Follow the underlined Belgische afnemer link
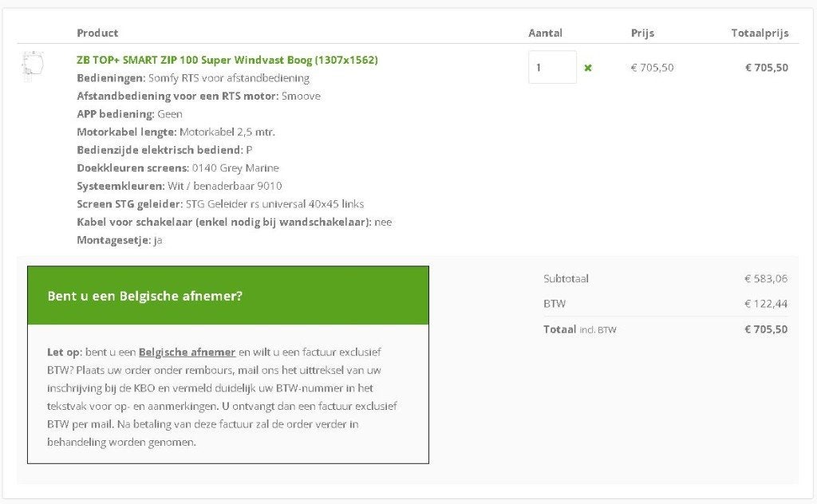 187,352
